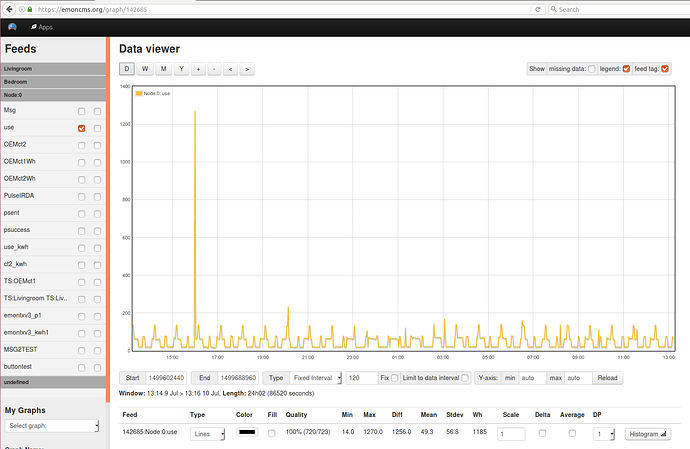Toggle the Average checkbox
Image resolution: width=690 pixels, height=449 pixels.
tap(572, 434)
